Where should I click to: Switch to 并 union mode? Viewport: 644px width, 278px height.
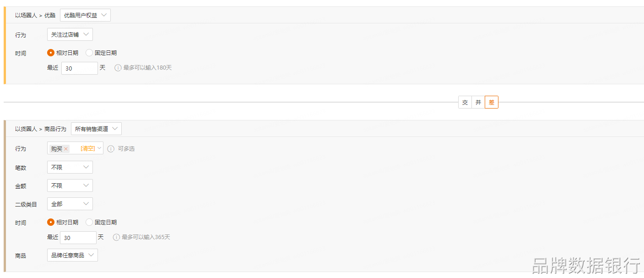tap(478, 102)
